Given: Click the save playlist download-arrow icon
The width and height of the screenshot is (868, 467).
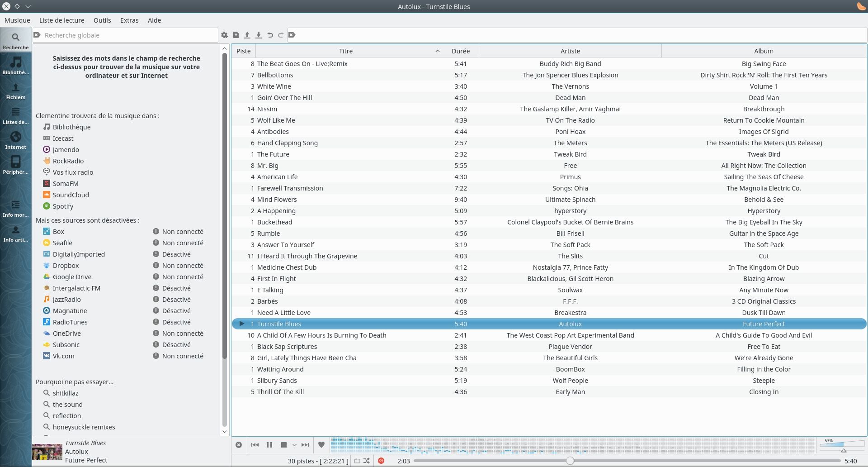Looking at the screenshot, I should click(x=259, y=35).
